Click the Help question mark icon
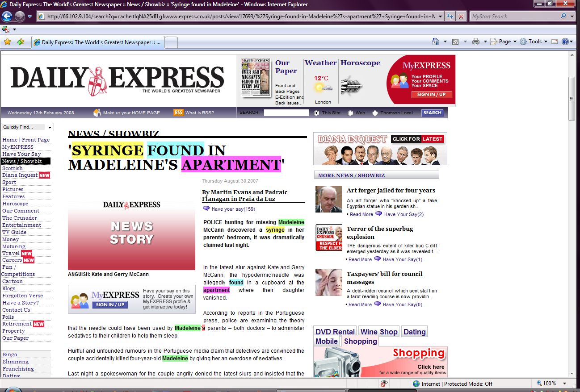 [565, 42]
